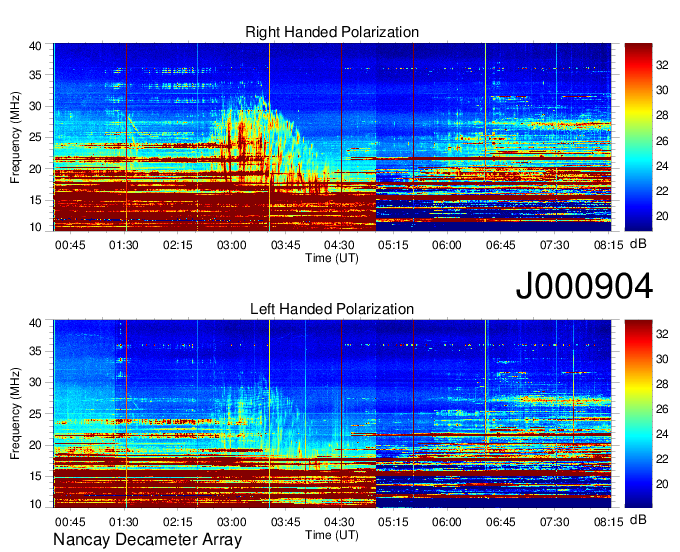Select 'Frequency (MHz)' label of lower plot
Viewport: 680px width, 552px height.
pos(15,414)
